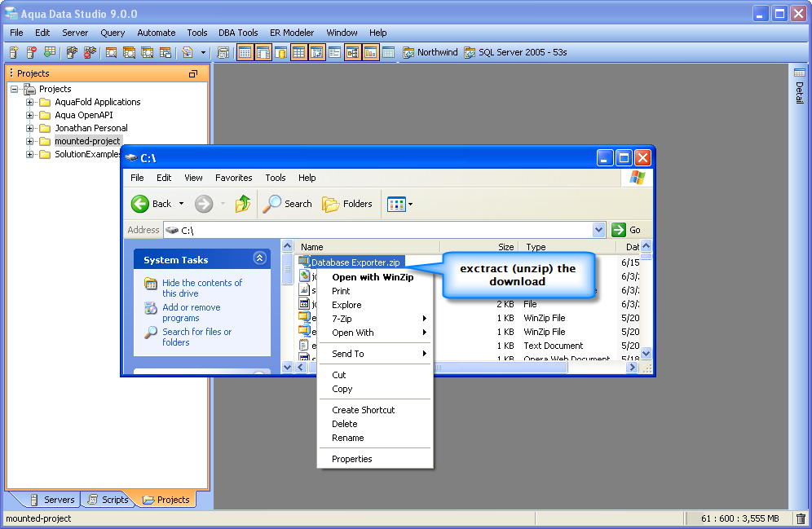Click the SQL Server 2005 - 53s toolbar button
Image resolution: width=812 pixels, height=529 pixels.
tap(515, 52)
